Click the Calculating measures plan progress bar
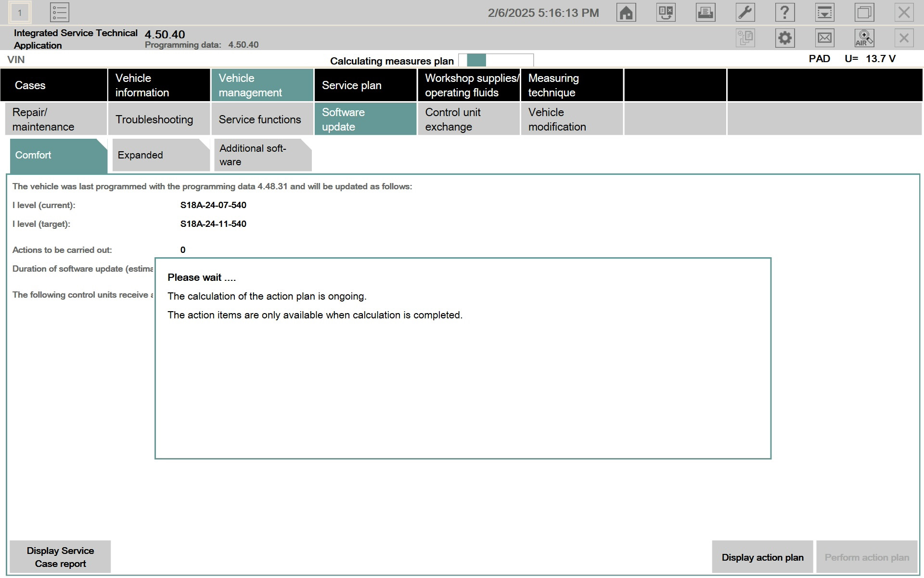The width and height of the screenshot is (924, 578). click(x=496, y=61)
